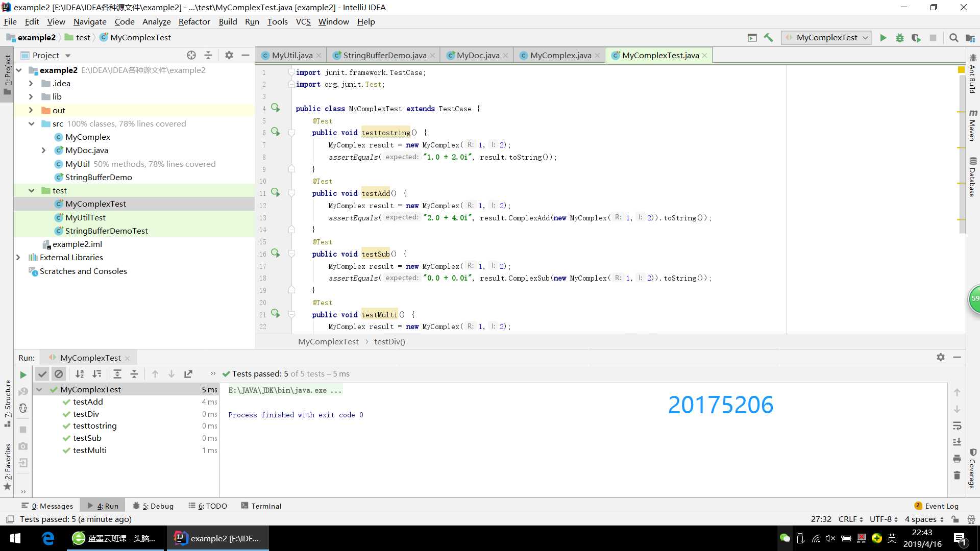Viewport: 980px width, 551px height.
Task: Expand the out folder
Action: click(31, 110)
